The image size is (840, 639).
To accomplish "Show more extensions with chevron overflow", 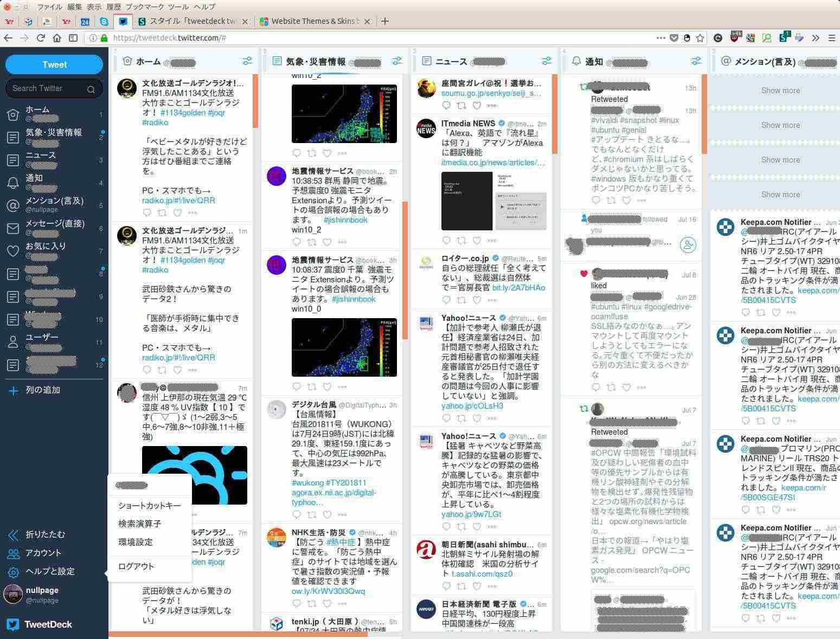I will pyautogui.click(x=816, y=38).
